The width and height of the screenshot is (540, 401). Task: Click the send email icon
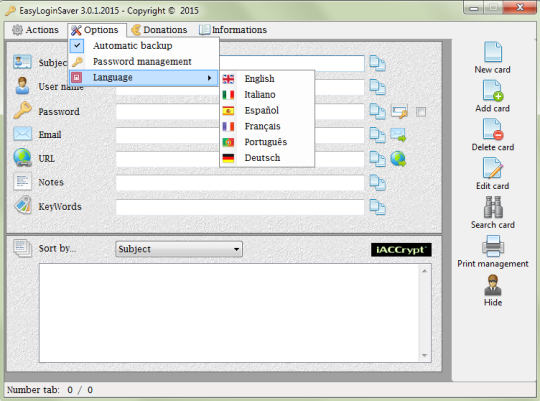click(398, 135)
